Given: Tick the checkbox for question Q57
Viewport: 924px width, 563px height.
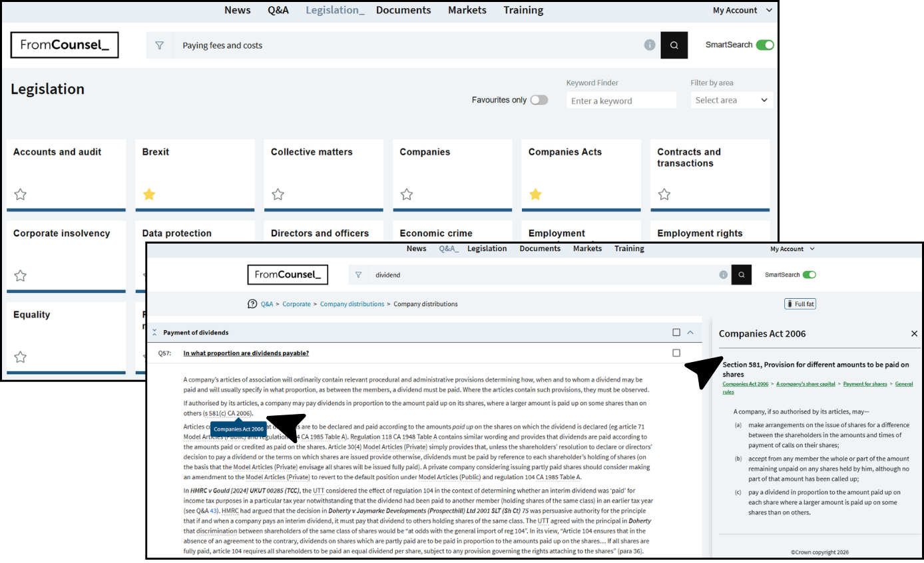Looking at the screenshot, I should pyautogui.click(x=676, y=353).
